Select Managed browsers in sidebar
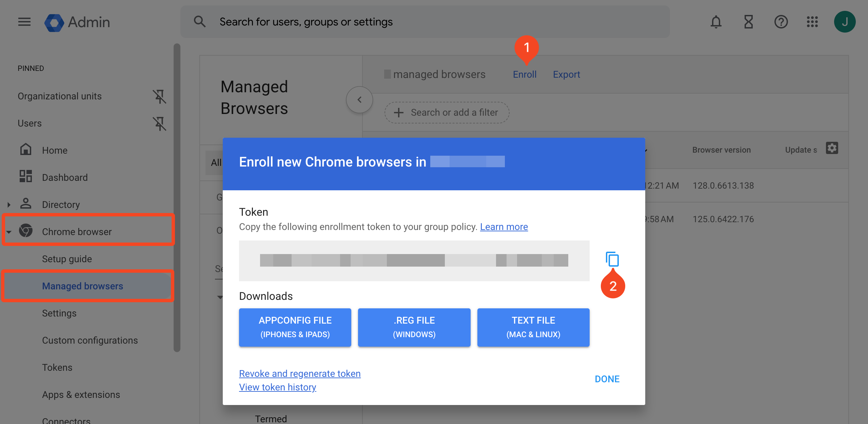Screen dimensions: 868x424 [87, 286]
